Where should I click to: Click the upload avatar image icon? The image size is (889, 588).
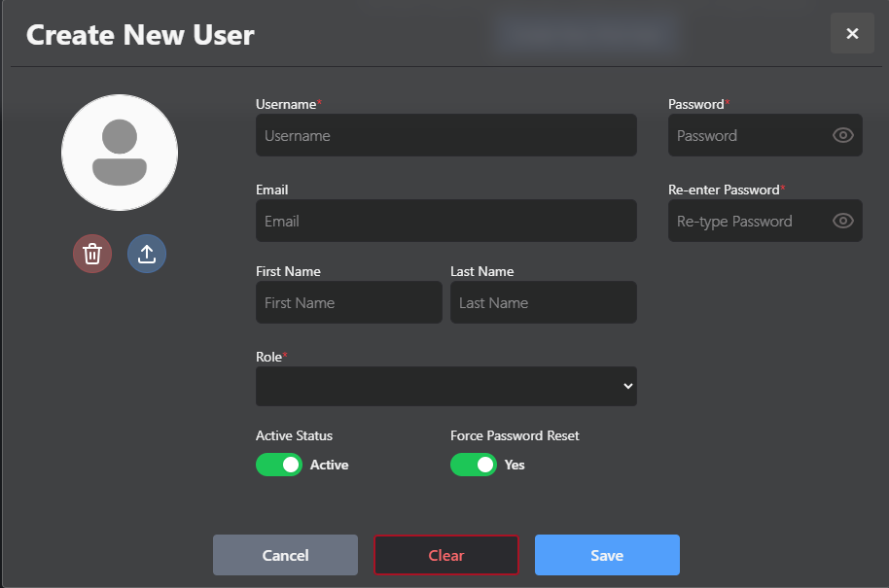(147, 254)
